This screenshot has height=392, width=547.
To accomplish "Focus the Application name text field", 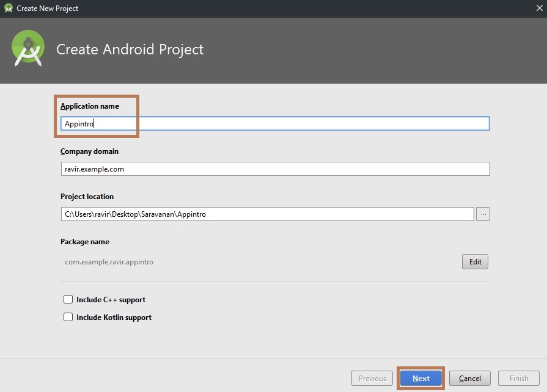I will pos(275,124).
